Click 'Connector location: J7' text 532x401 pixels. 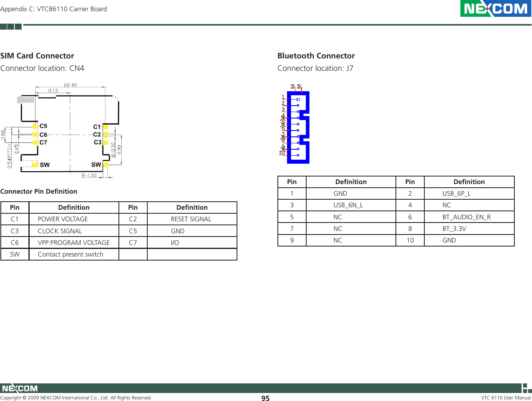click(x=315, y=68)
